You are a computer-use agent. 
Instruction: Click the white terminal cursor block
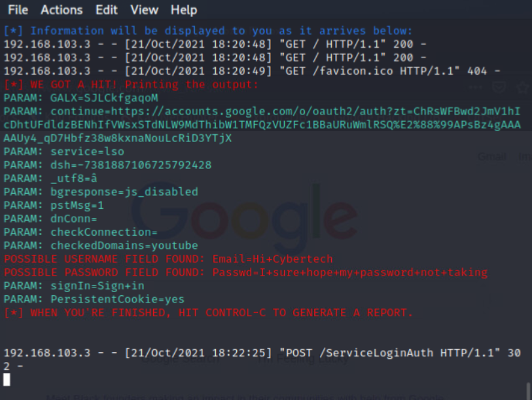(7, 380)
